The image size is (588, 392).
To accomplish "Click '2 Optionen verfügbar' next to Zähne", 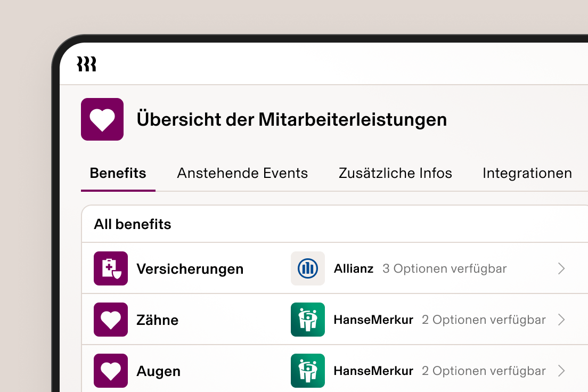I will point(484,320).
